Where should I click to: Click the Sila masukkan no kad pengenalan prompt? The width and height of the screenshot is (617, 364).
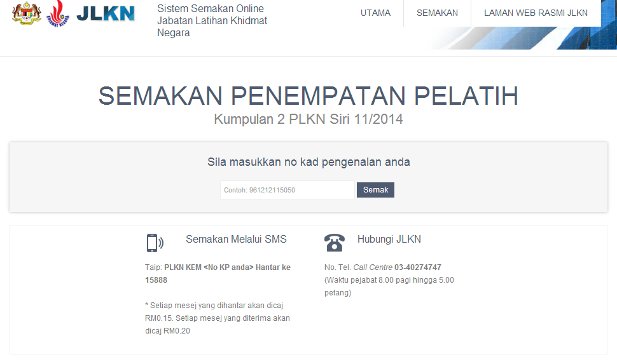click(x=308, y=162)
